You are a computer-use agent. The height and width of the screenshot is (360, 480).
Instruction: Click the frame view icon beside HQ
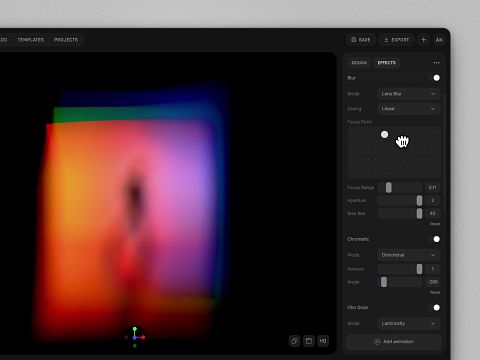point(309,341)
